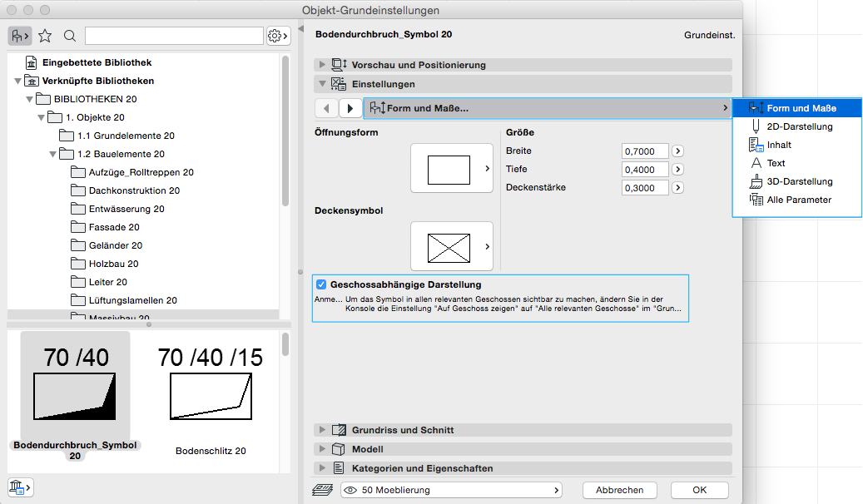
Task: Expand Grundriss und Schnitt panel
Action: 322,430
